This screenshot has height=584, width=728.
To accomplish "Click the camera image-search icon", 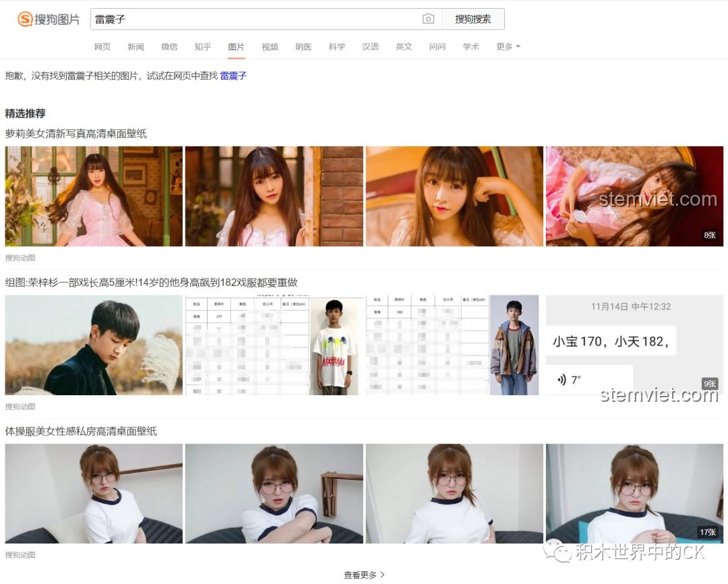I will (428, 19).
